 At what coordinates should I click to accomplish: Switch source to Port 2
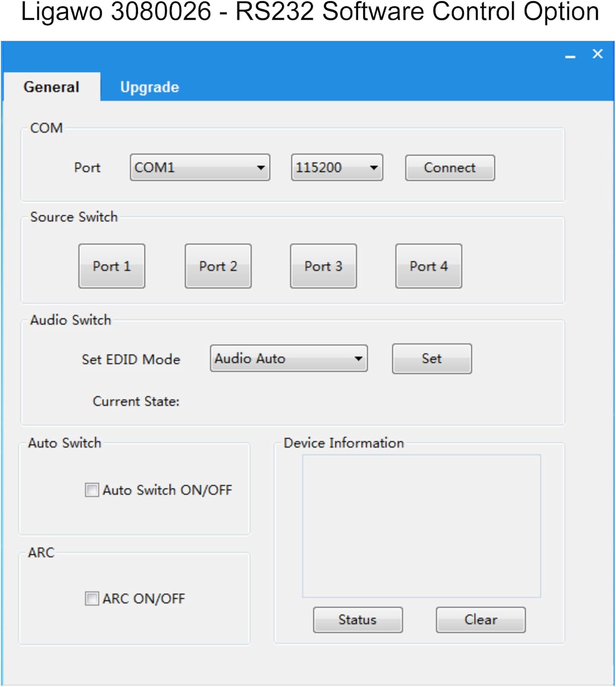click(218, 266)
